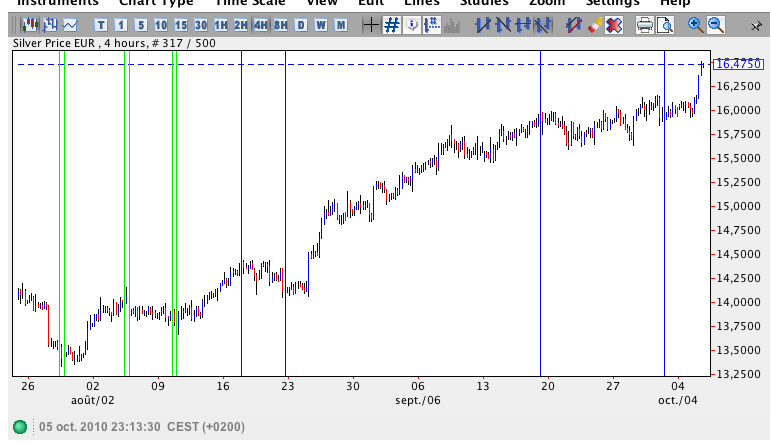This screenshot has height=445, width=771.
Task: Open print preview icon
Action: [x=665, y=25]
